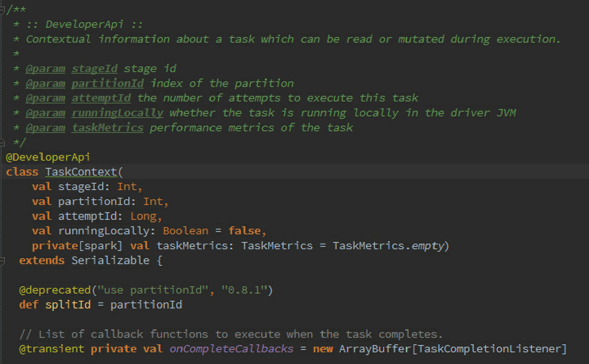Viewport: 589px width, 364px height.
Task: Click the @DeveloperApi annotation above class
Action: (x=48, y=157)
